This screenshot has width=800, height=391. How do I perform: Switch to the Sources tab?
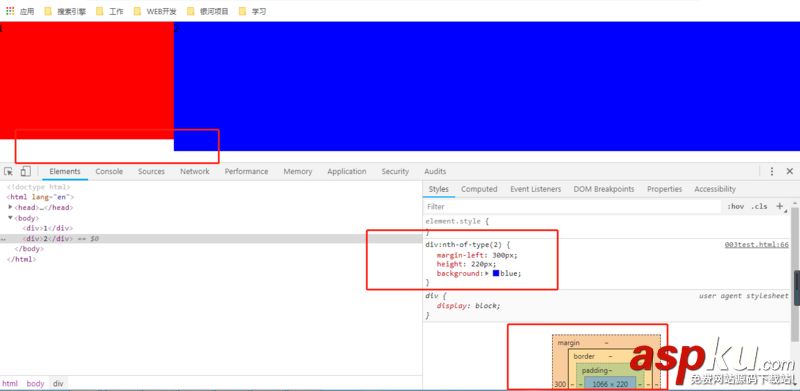click(x=152, y=172)
